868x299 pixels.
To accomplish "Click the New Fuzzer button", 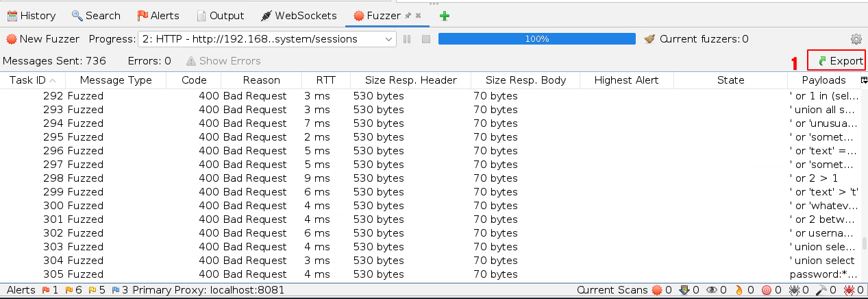I will pos(42,39).
